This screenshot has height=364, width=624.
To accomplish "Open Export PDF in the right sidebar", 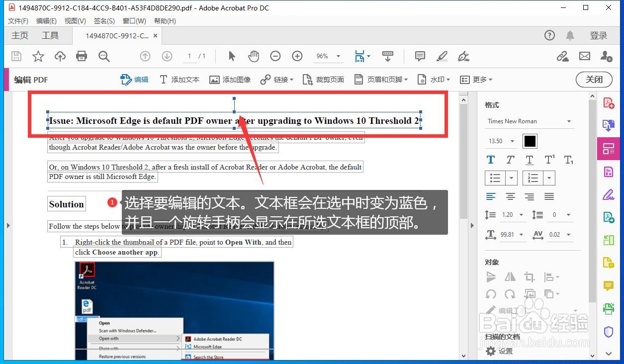I will (609, 125).
